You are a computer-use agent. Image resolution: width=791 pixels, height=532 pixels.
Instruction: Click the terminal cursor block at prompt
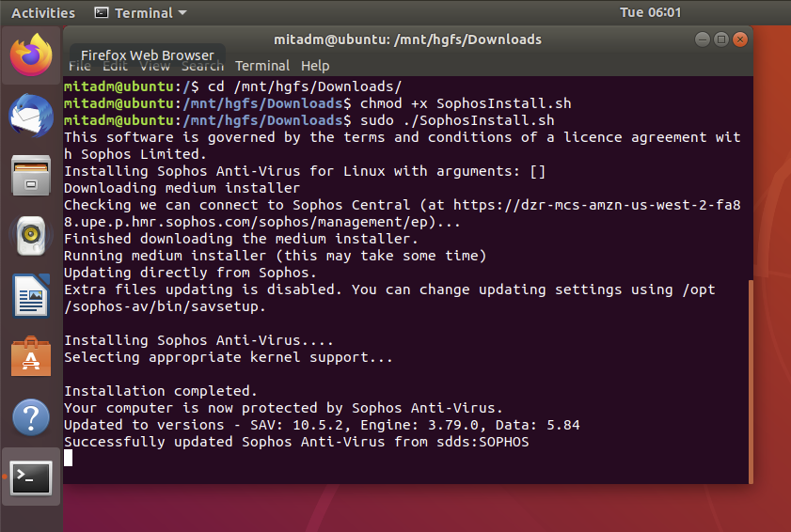(68, 458)
